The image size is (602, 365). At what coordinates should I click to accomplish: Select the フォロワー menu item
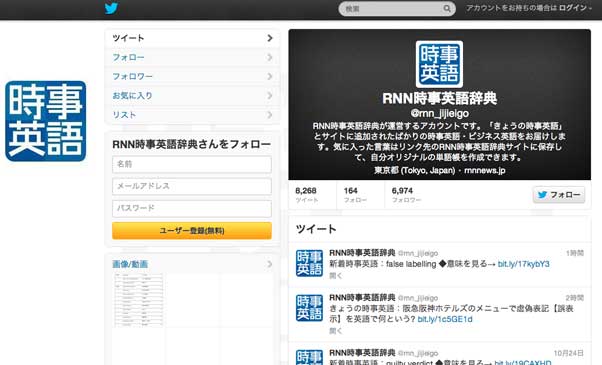click(x=192, y=77)
